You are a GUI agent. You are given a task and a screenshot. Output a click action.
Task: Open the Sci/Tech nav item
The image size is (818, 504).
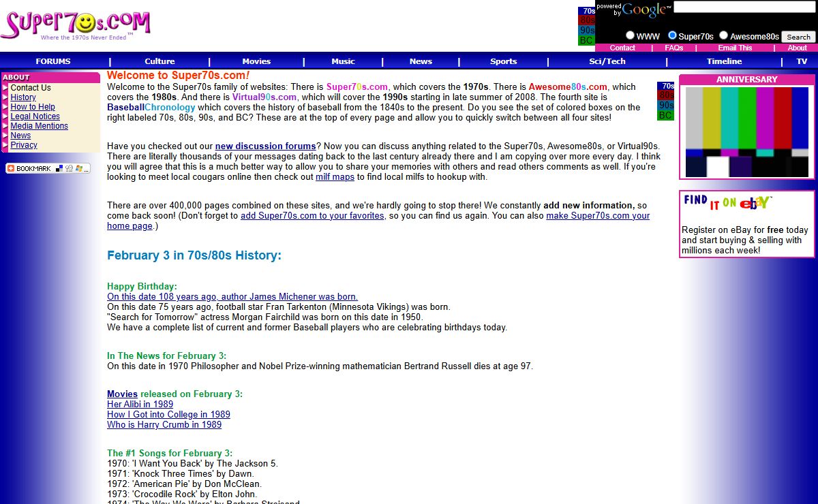tap(607, 61)
